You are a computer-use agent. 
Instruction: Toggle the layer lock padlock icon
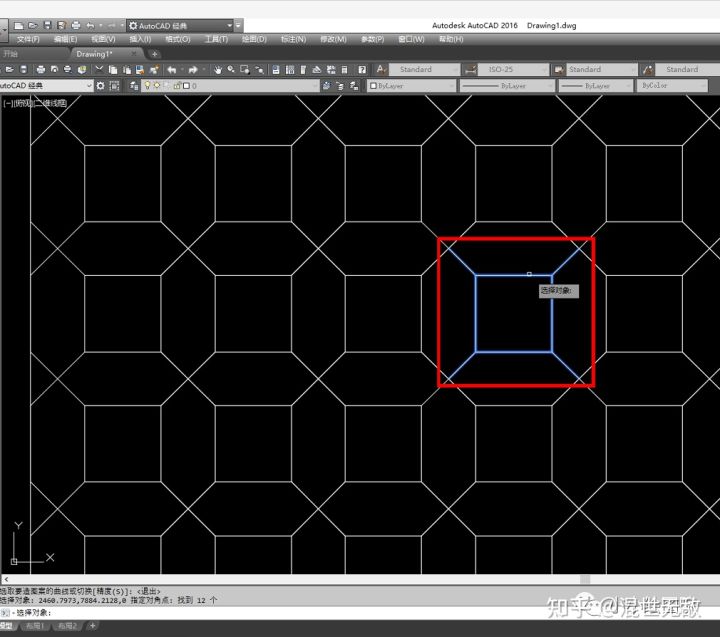point(177,86)
